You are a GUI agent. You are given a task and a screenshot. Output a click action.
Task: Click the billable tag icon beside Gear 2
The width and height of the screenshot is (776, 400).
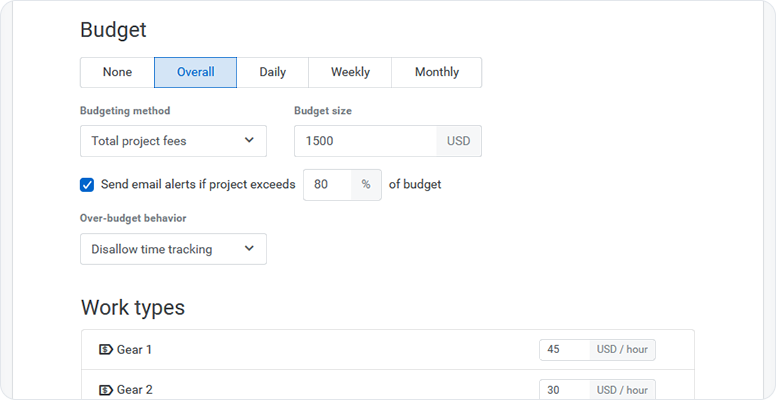tap(106, 390)
